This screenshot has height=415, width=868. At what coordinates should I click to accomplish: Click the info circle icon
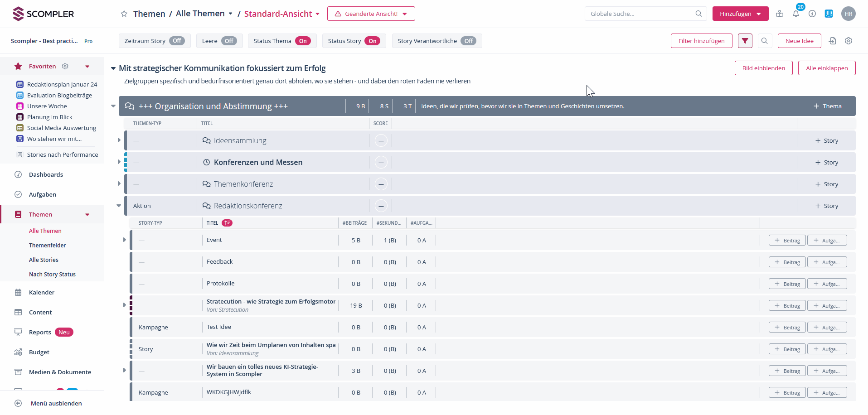[812, 14]
